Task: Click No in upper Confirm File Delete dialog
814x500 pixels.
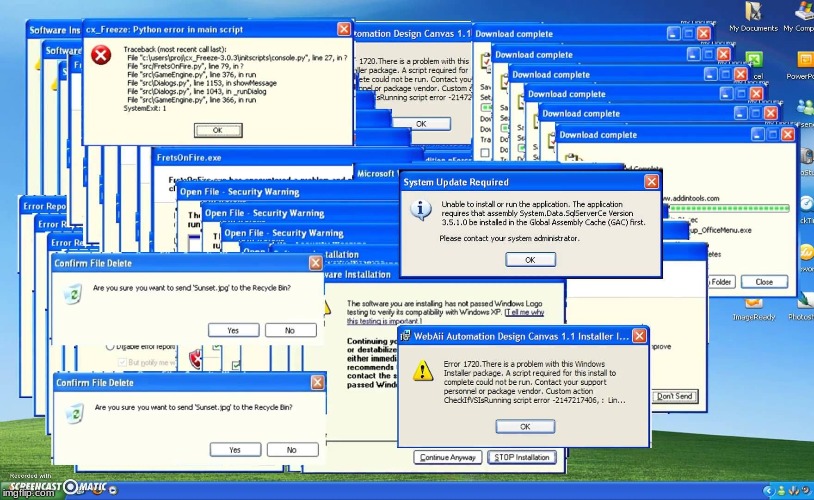Action: [x=290, y=330]
